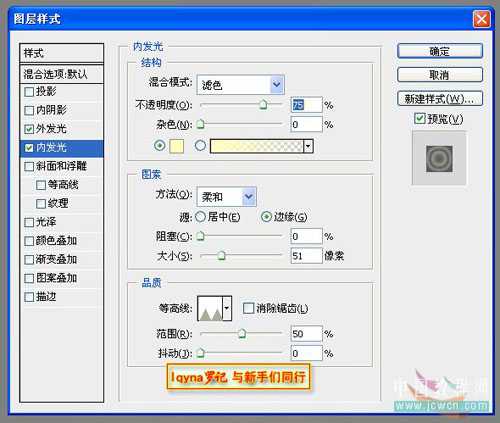The image size is (500, 423).
Task: Click the 新建样式(W)... button
Action: [x=440, y=99]
